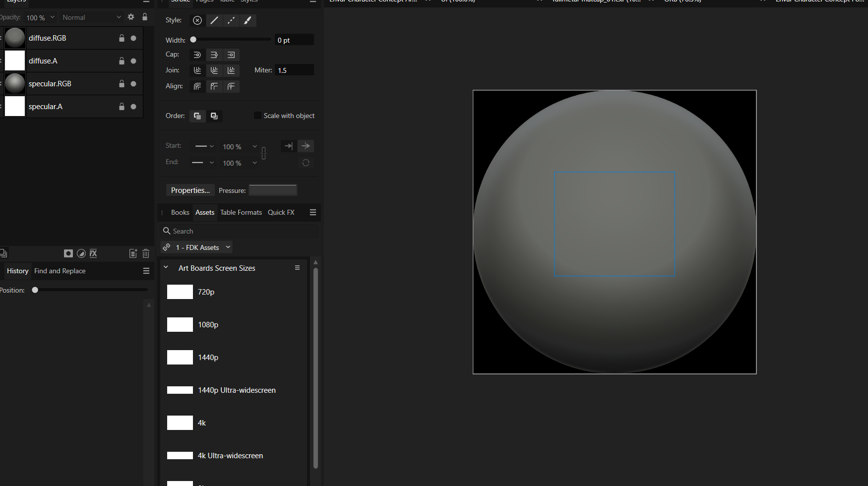868x486 pixels.
Task: Switch to the Quick FX tab
Action: pos(281,212)
